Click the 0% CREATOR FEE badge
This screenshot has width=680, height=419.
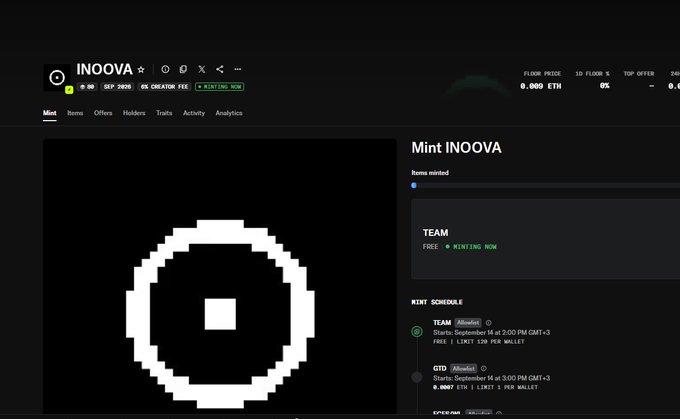pyautogui.click(x=164, y=87)
